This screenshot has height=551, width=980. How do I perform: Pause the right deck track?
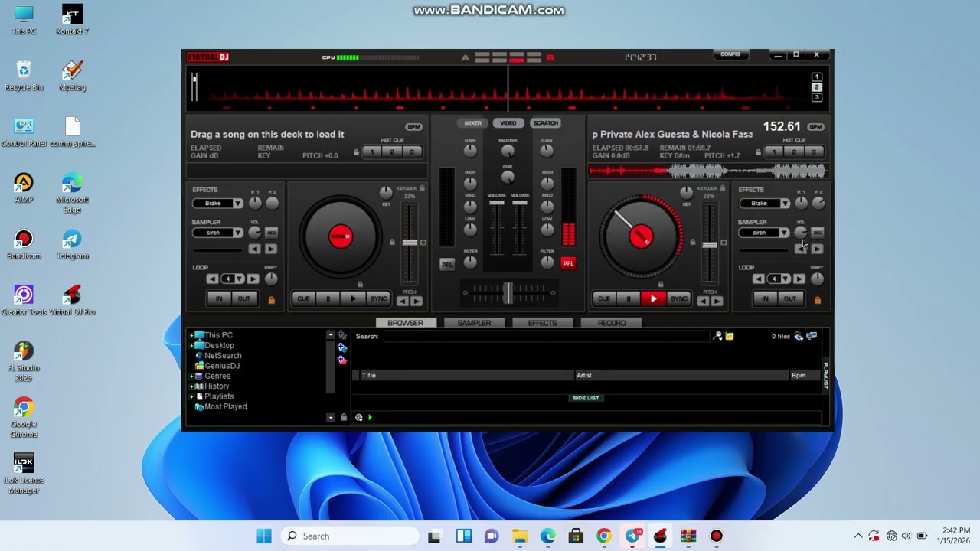coord(629,298)
